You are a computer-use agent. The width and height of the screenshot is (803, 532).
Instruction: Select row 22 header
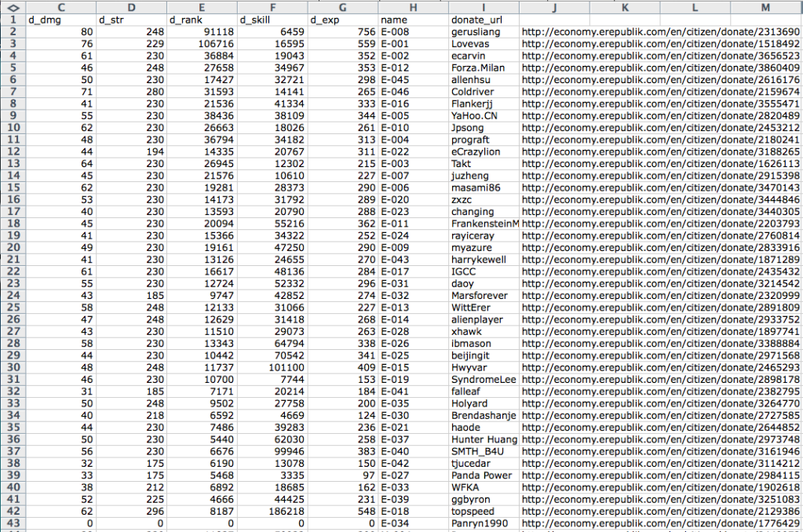click(12, 271)
